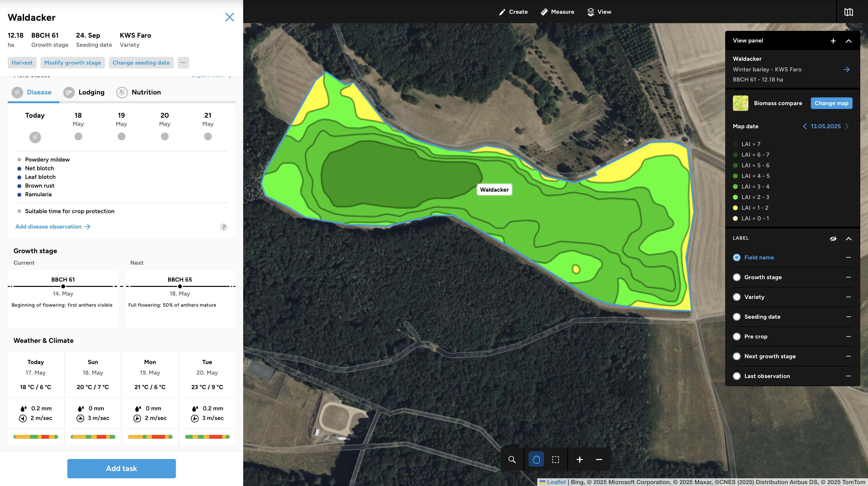Open the disease help question mark
Screen dimensions: 868x486
tap(224, 227)
